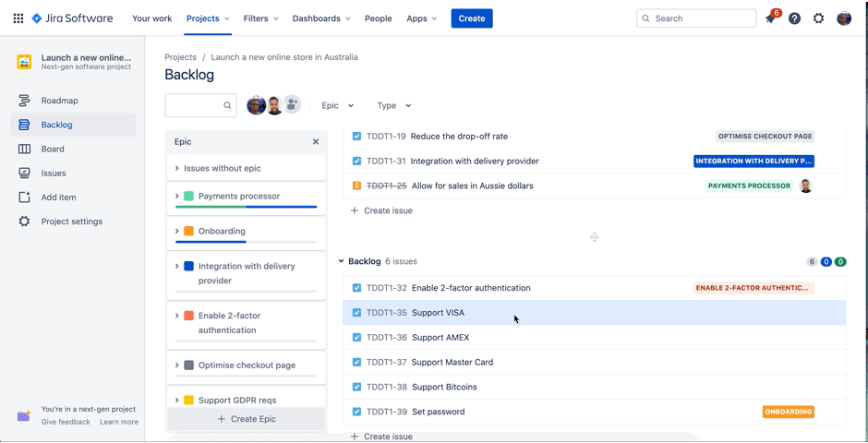This screenshot has height=443, width=868.
Task: Click the green Payments processor color swatch
Action: 188,196
